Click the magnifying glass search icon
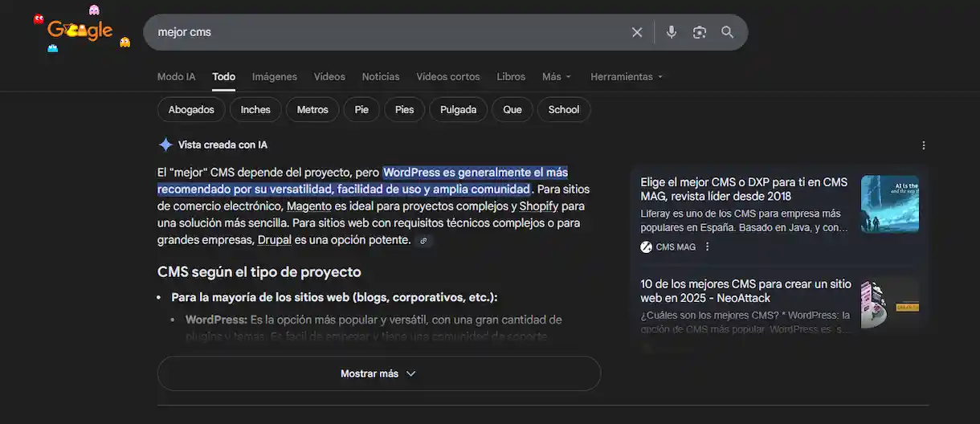 [x=727, y=32]
